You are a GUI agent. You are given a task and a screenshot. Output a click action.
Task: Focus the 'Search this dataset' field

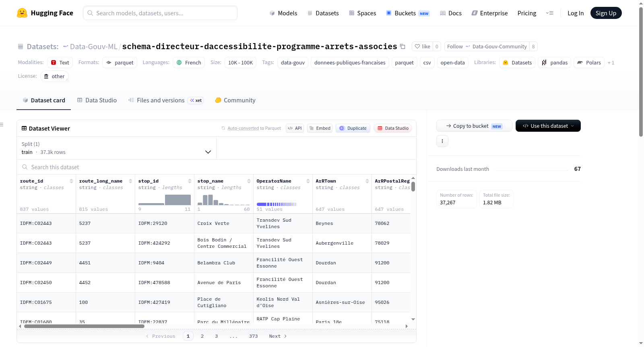tap(217, 167)
